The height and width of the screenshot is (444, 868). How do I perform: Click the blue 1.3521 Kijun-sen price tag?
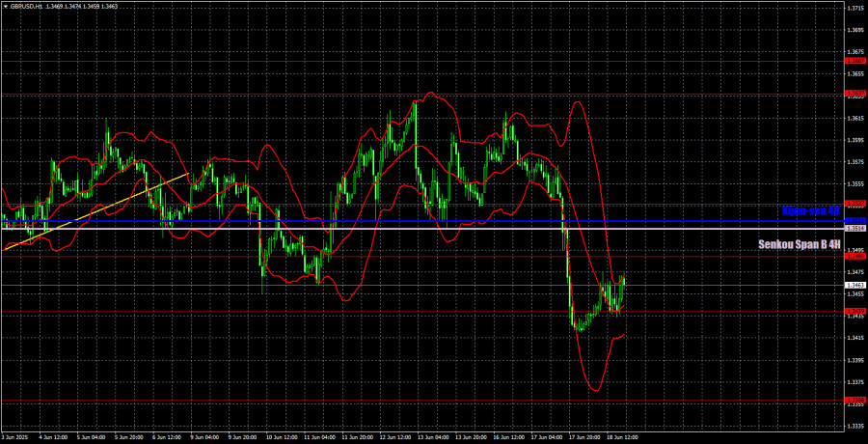click(x=855, y=221)
